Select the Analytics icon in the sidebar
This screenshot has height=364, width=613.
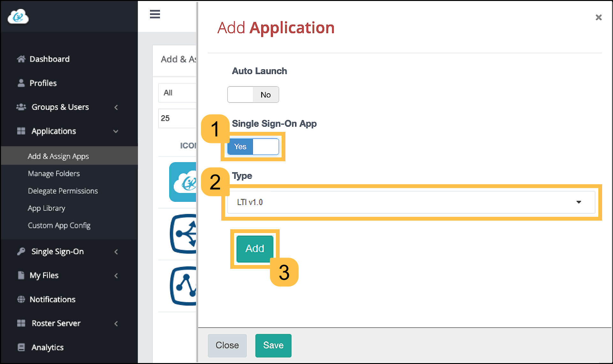pyautogui.click(x=21, y=347)
